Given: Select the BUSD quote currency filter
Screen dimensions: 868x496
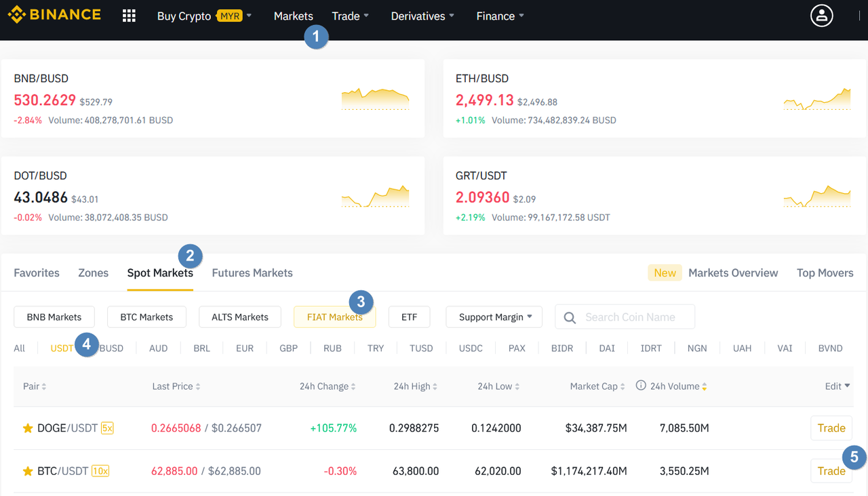Looking at the screenshot, I should (111, 348).
